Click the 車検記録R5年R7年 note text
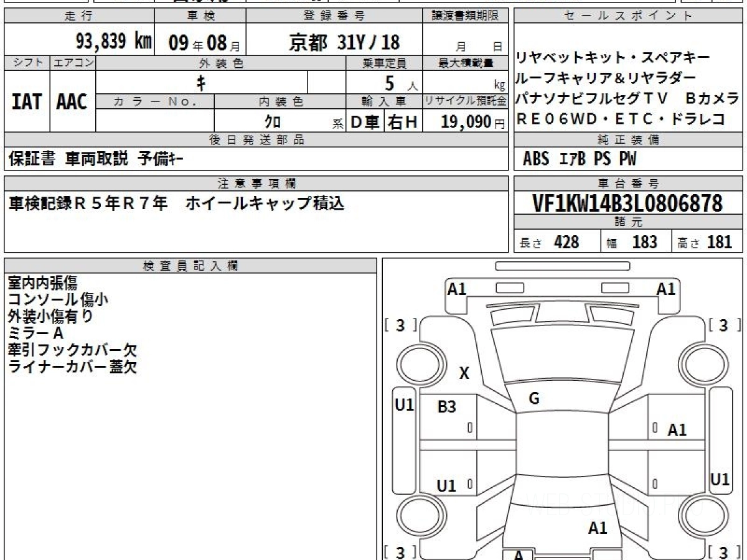The width and height of the screenshot is (747, 560). coord(88,203)
